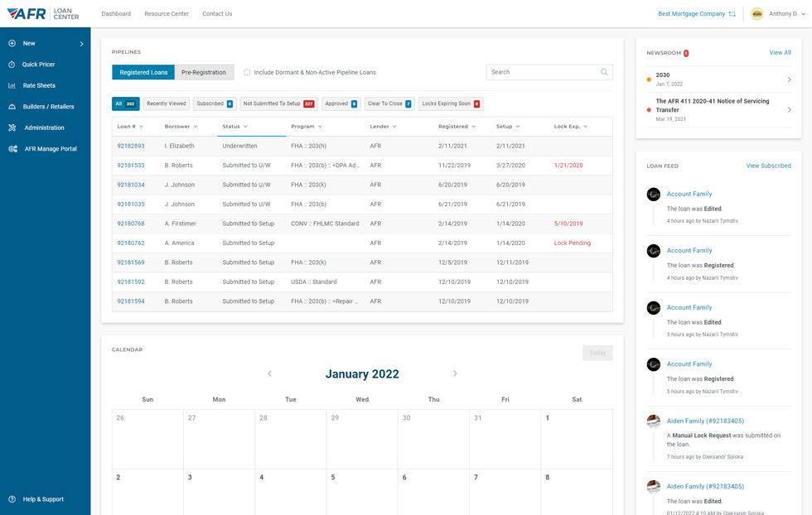Open loan 92180762
The image size is (812, 515).
pyautogui.click(x=131, y=243)
